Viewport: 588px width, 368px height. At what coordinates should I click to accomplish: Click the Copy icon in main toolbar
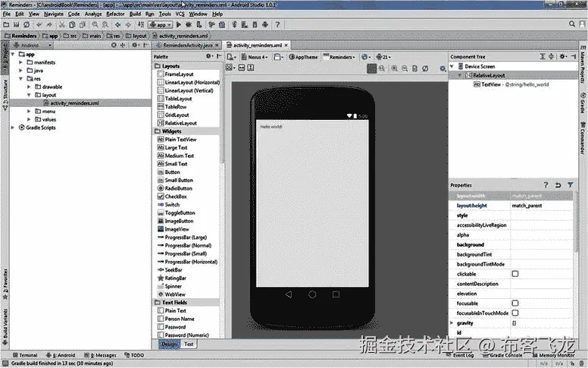click(x=72, y=25)
